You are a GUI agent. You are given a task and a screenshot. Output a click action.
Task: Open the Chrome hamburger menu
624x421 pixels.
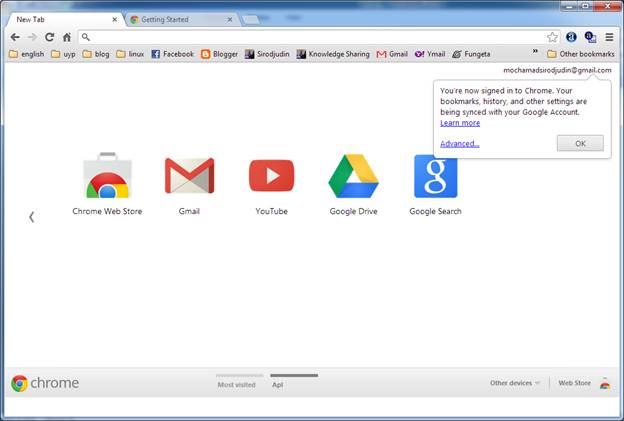[x=609, y=37]
